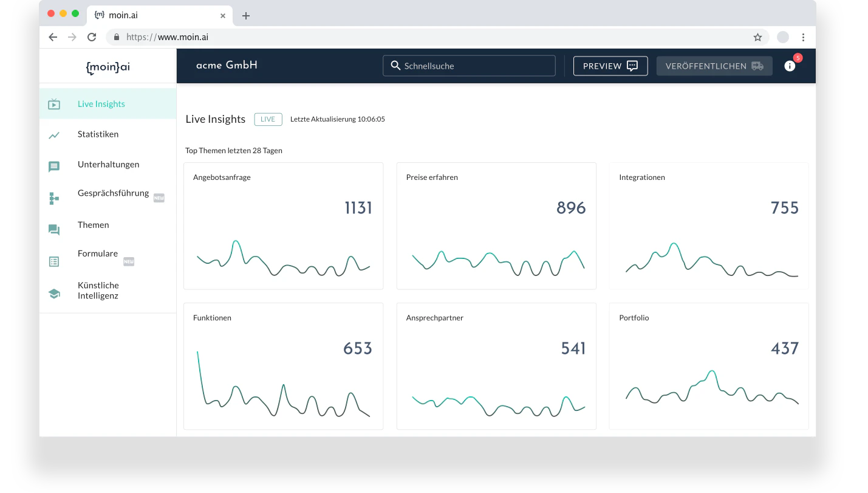This screenshot has width=868, height=493.
Task: Click the Themen chat icon
Action: [x=54, y=229]
